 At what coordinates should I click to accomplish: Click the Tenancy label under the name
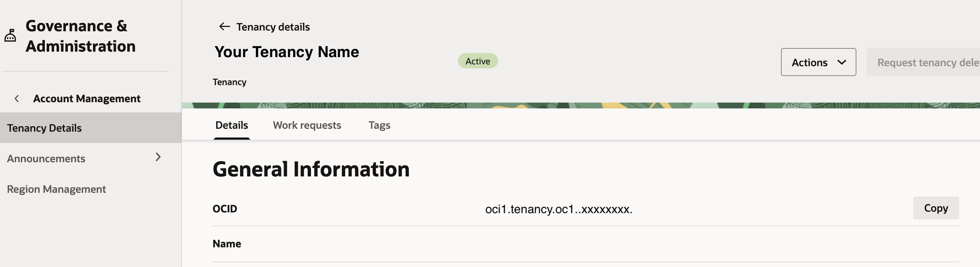(229, 81)
